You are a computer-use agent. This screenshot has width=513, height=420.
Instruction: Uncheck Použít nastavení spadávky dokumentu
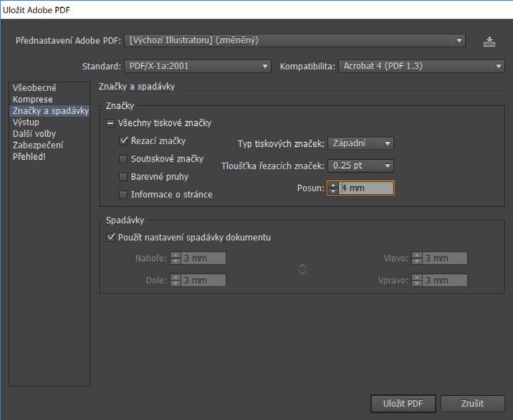click(x=110, y=237)
